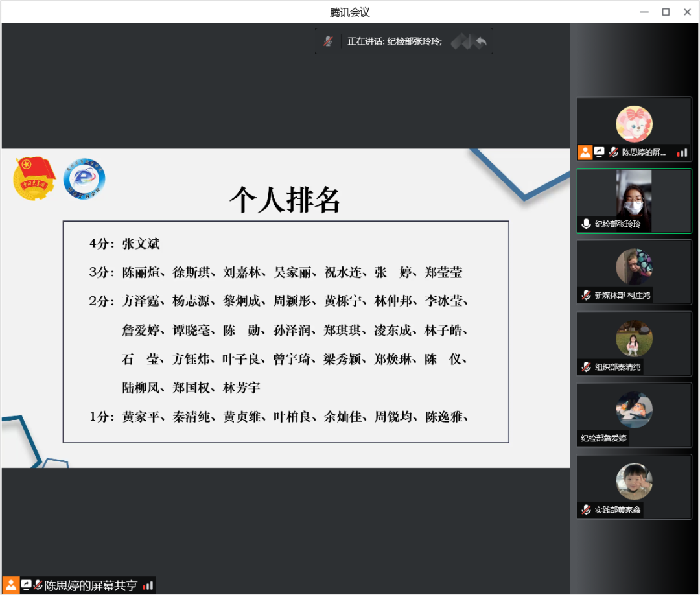Click the orange host icon at bottom-left

[x=10, y=585]
